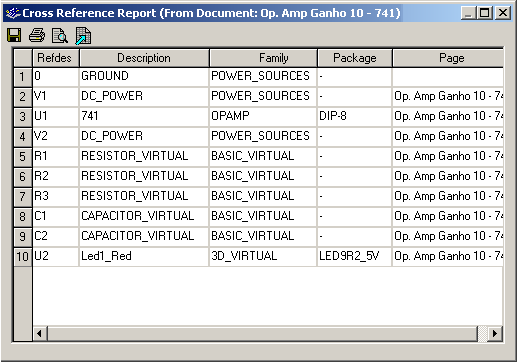The height and width of the screenshot is (364, 517).
Task: Click the scroll left arrow
Action: pyautogui.click(x=40, y=333)
